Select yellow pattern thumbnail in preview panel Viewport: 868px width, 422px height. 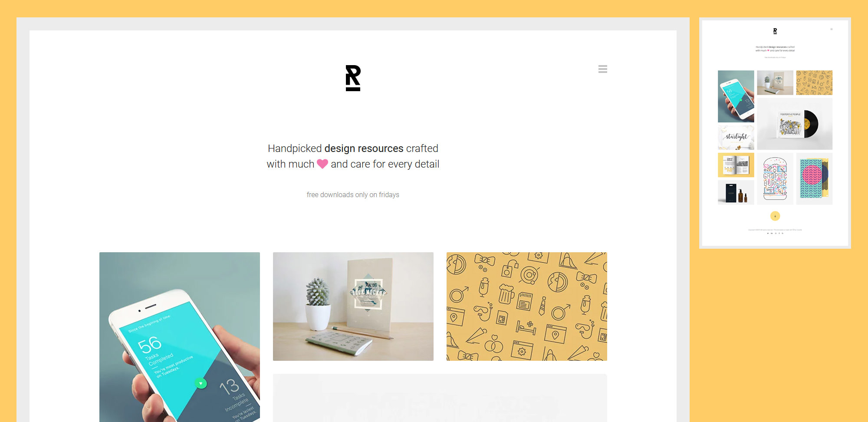pos(814,82)
